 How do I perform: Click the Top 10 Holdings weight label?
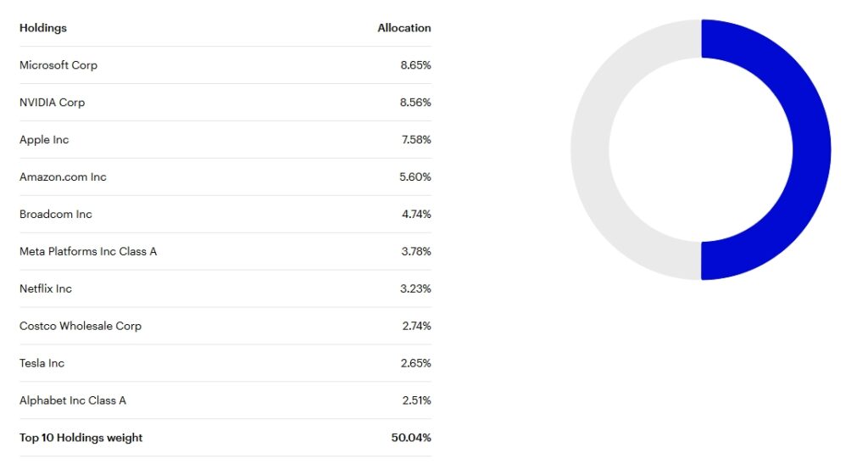click(x=81, y=437)
